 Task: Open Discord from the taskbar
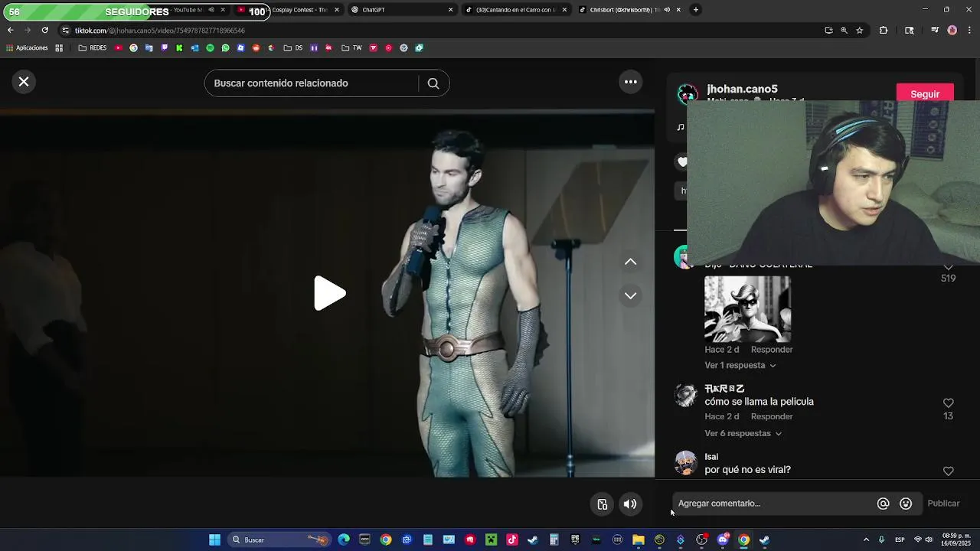(x=723, y=540)
